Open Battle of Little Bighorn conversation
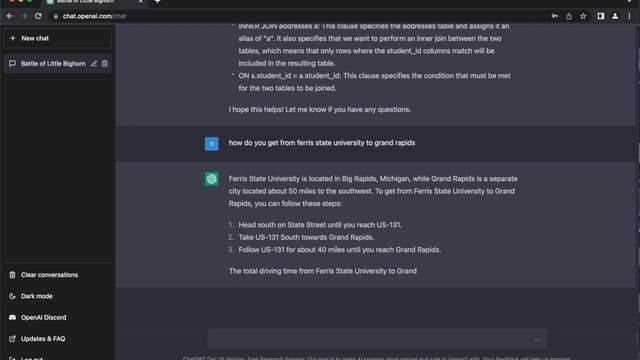The width and height of the screenshot is (640, 360). (53, 64)
